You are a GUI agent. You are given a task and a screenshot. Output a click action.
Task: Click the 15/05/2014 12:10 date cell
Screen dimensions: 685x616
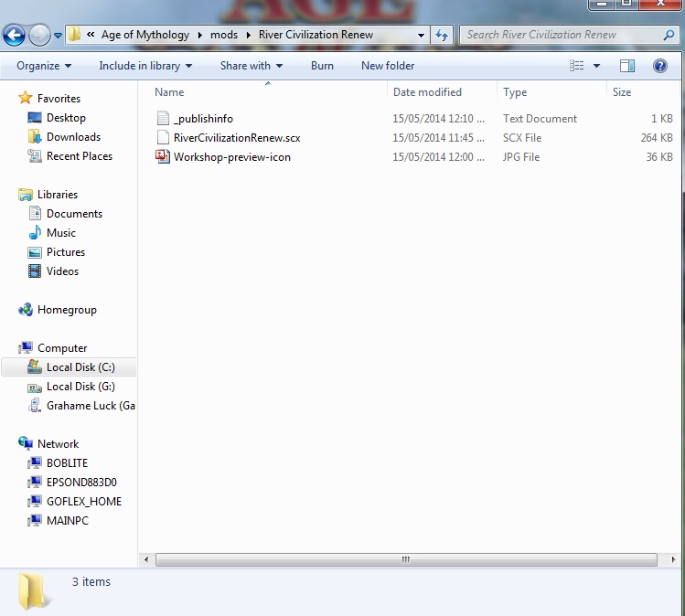[x=438, y=119]
